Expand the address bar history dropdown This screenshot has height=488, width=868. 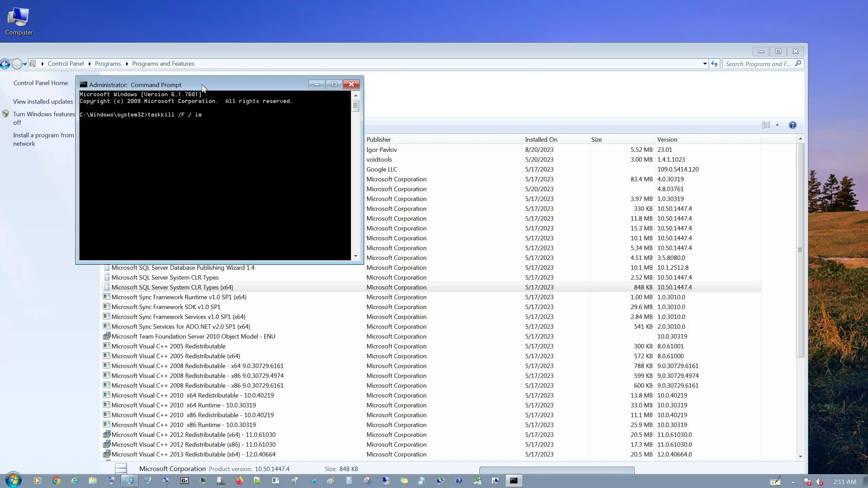(705, 64)
